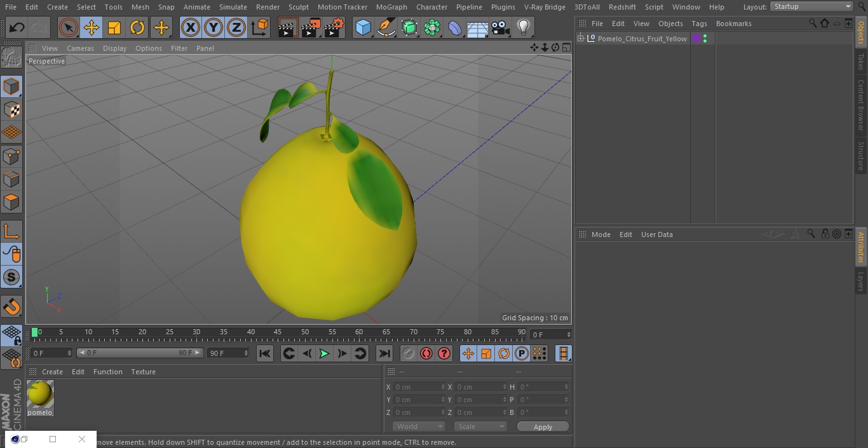The width and height of the screenshot is (868, 448).
Task: Play the animation forward
Action: (324, 353)
